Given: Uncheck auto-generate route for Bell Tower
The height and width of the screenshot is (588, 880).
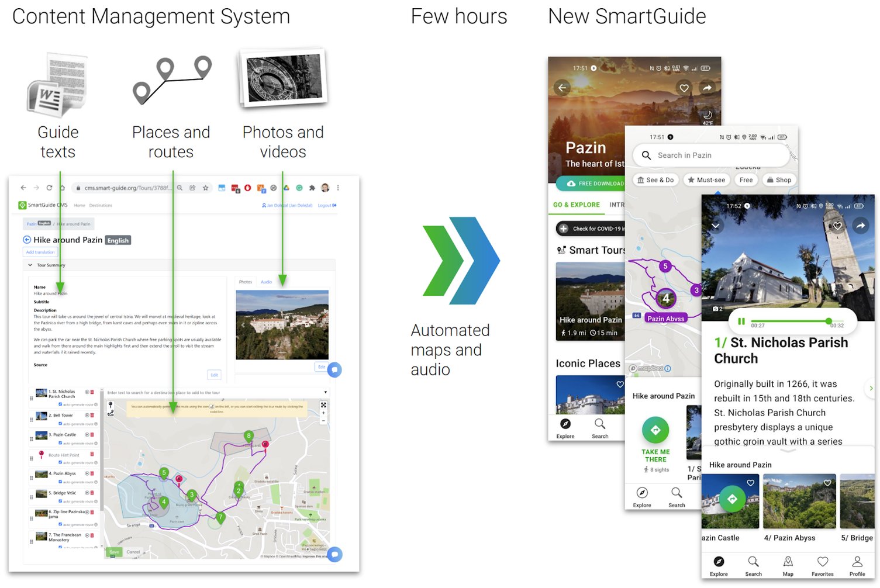Looking at the screenshot, I should 60,423.
